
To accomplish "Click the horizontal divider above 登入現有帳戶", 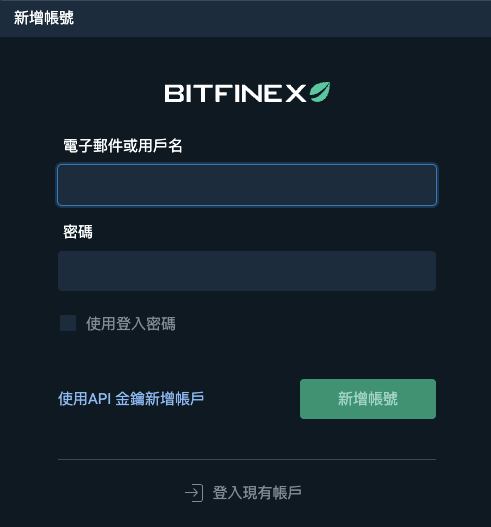I will pos(247,459).
